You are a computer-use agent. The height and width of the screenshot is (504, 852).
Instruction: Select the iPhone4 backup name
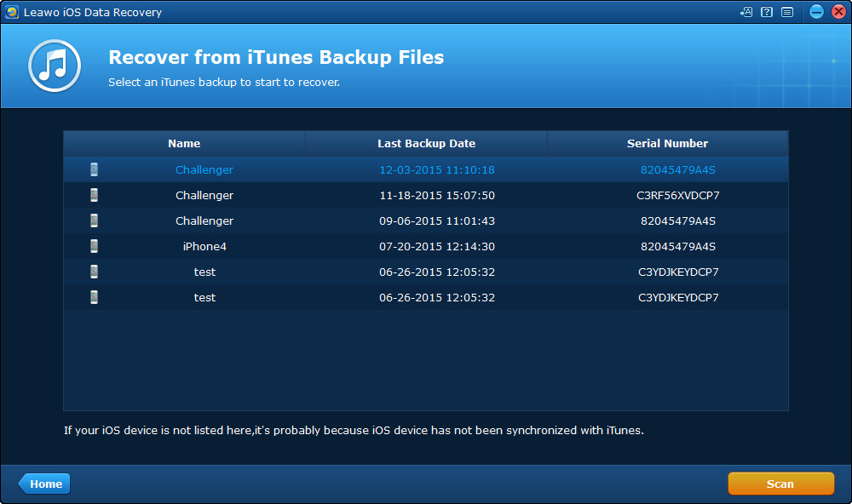click(x=204, y=246)
